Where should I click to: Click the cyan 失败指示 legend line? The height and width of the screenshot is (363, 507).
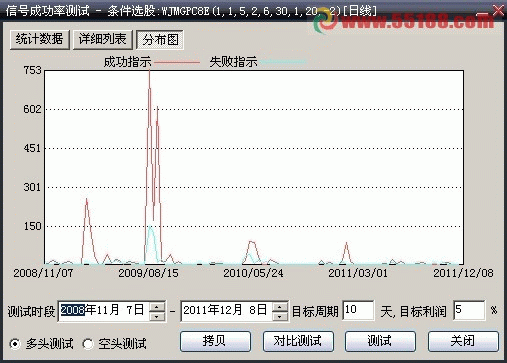tap(283, 62)
